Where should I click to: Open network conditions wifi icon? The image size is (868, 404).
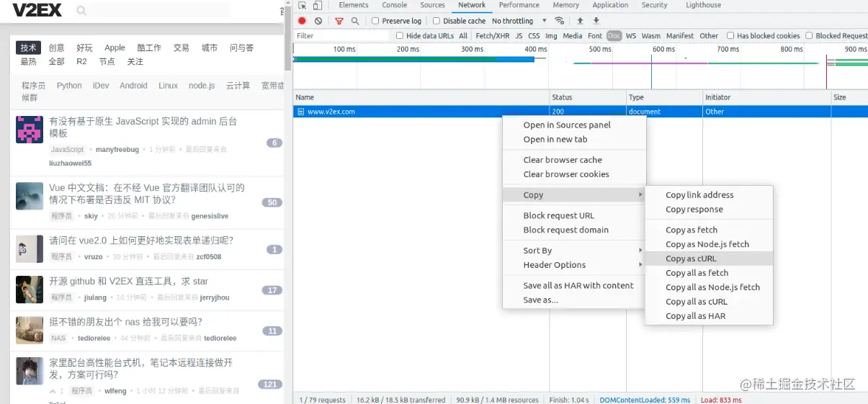(x=560, y=21)
